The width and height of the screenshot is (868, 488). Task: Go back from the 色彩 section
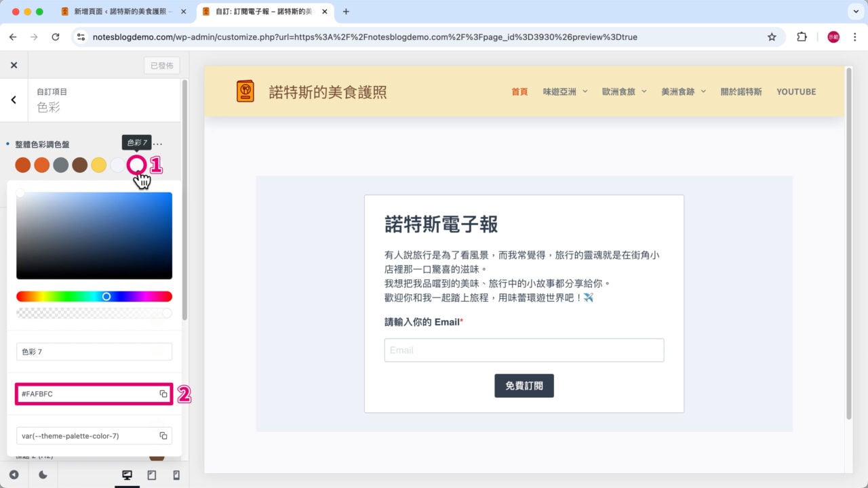[14, 100]
